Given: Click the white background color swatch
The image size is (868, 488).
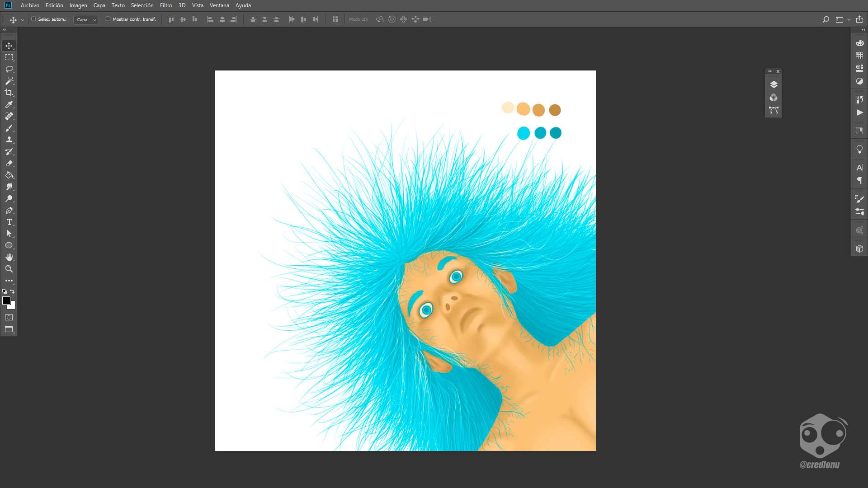Looking at the screenshot, I should [12, 306].
